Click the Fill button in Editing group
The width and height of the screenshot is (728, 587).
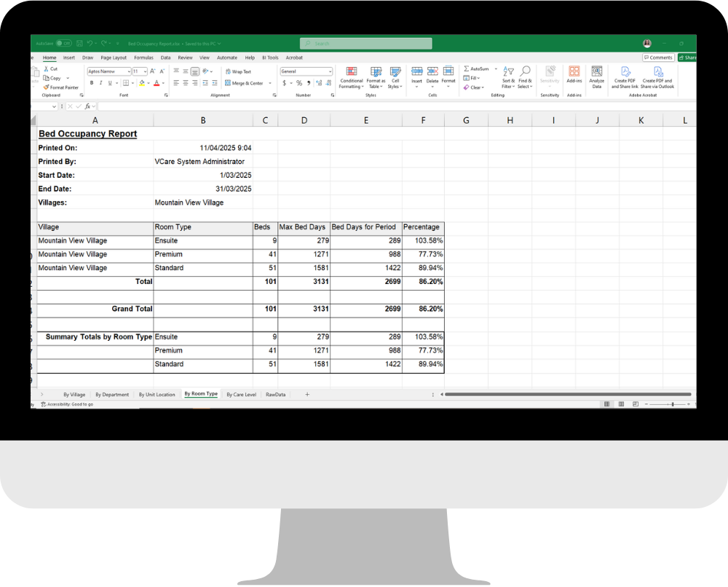tap(471, 78)
